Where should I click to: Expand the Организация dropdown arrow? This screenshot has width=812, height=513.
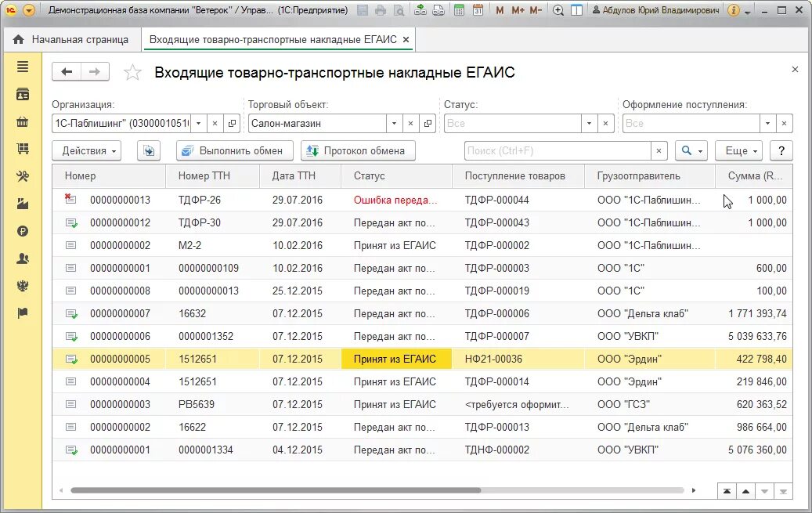tap(198, 123)
